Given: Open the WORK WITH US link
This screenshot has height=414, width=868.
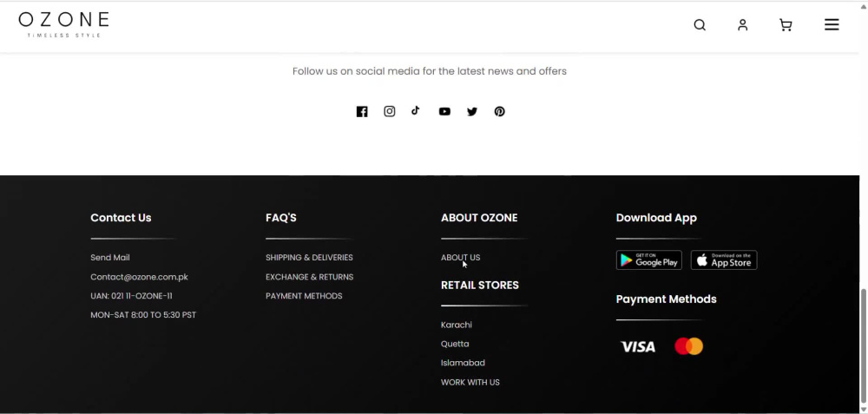Looking at the screenshot, I should 470,383.
